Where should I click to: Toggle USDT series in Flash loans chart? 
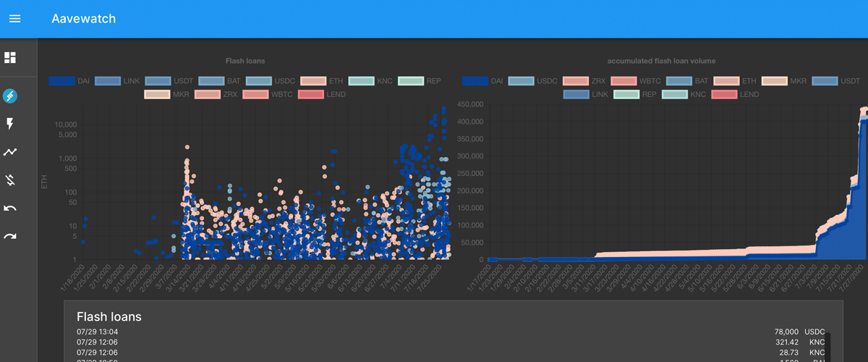[168, 81]
